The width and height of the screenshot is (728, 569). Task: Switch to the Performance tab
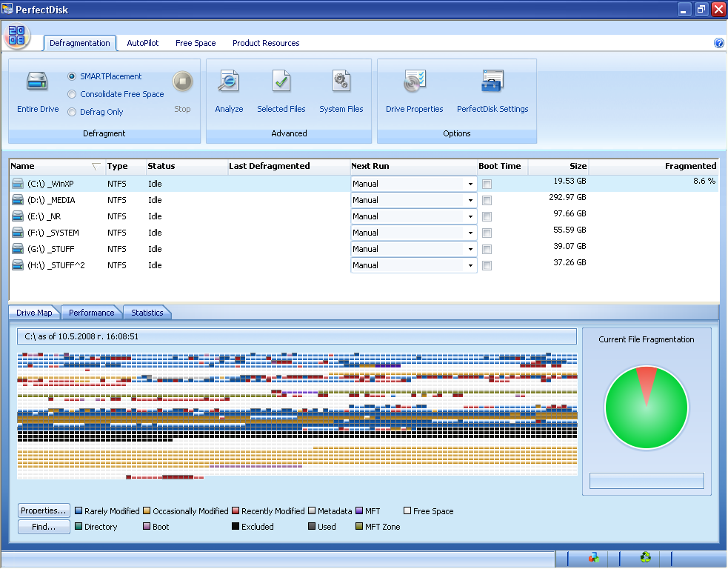[x=92, y=313]
